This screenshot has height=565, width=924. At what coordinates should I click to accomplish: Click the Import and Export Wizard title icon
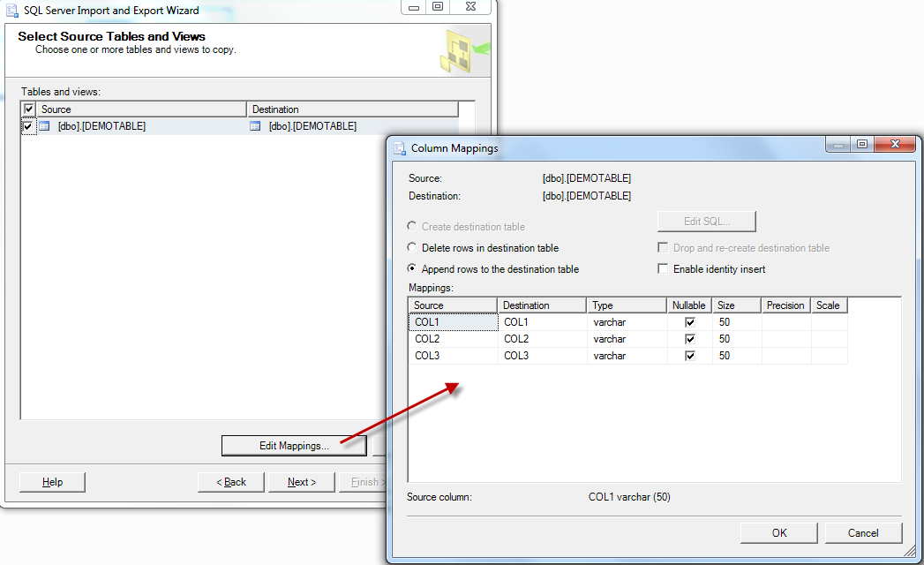click(x=12, y=11)
